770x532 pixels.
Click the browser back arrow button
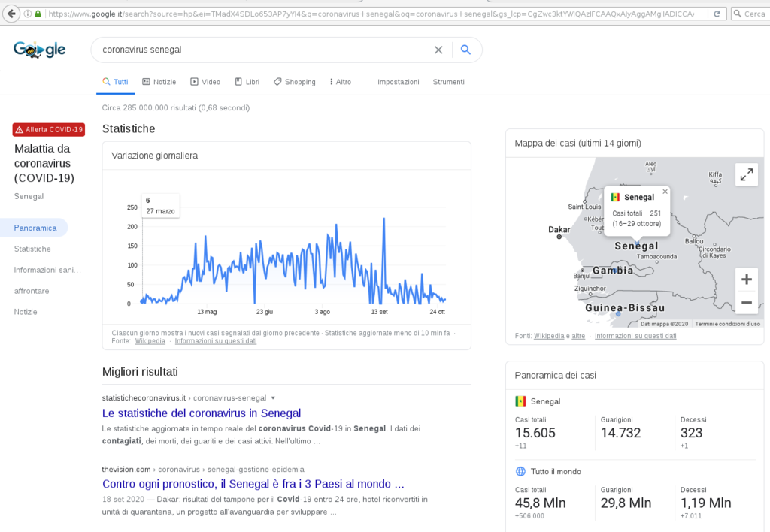(x=12, y=14)
